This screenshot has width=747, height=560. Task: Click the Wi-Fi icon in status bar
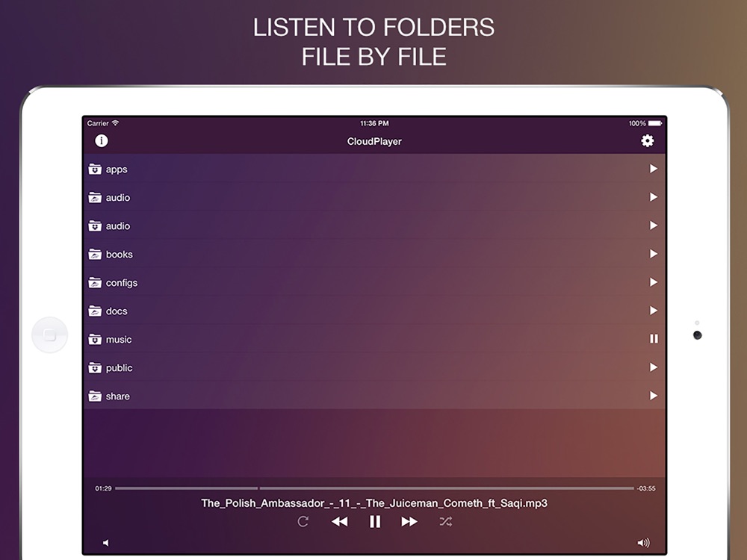tap(115, 123)
